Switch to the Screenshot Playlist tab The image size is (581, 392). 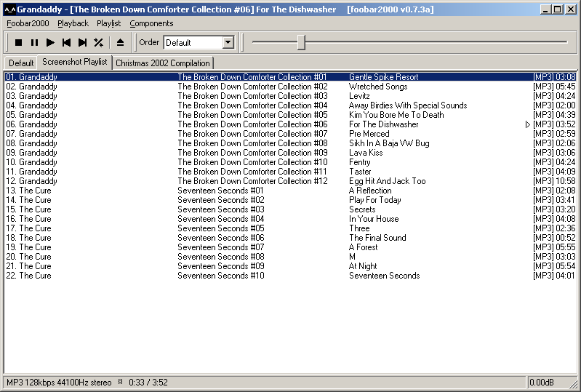click(x=74, y=62)
